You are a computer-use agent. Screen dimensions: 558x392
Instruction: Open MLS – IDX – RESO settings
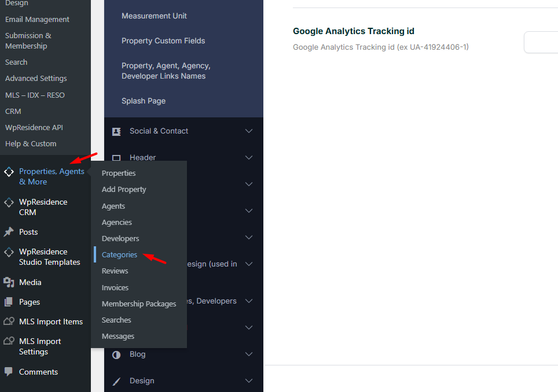[x=35, y=95]
